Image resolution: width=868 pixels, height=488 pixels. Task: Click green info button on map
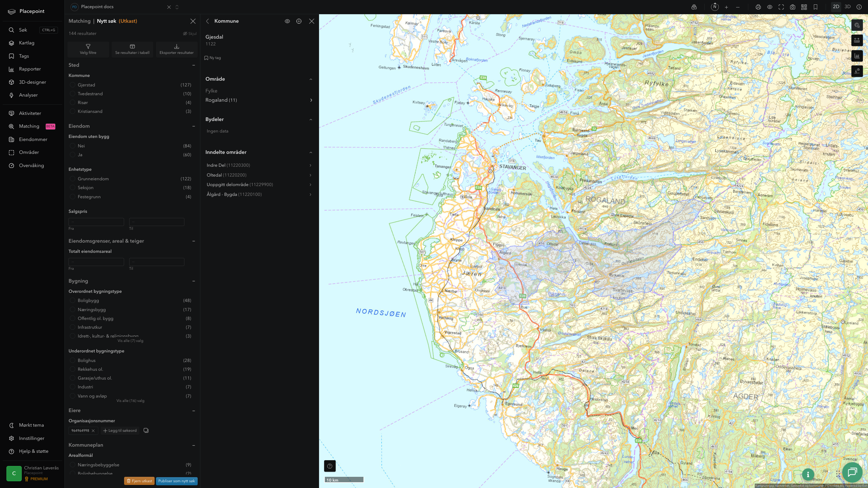click(808, 474)
